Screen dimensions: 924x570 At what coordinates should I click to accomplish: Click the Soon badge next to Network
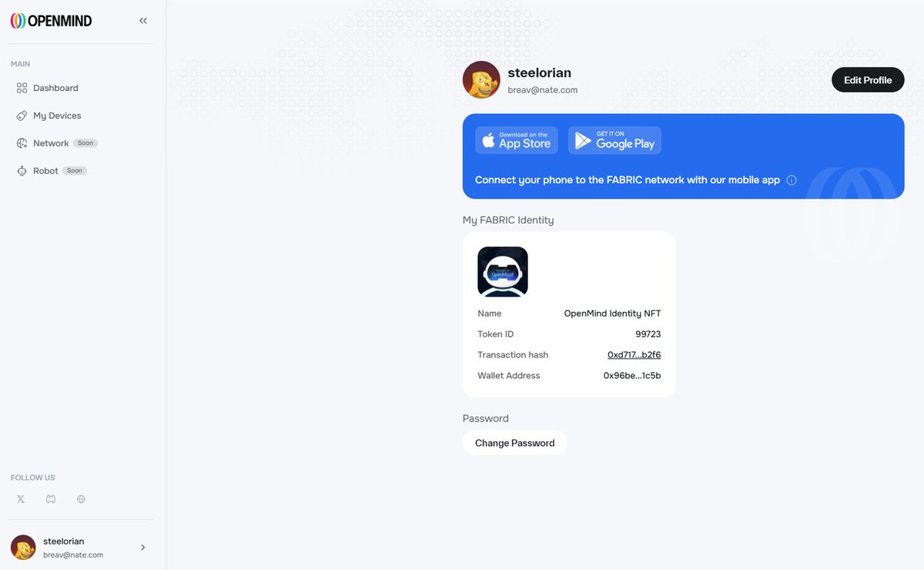(x=85, y=143)
